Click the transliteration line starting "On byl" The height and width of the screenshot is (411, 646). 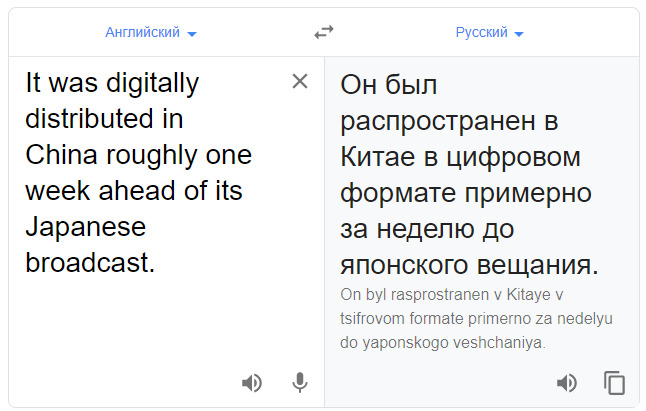click(x=452, y=294)
